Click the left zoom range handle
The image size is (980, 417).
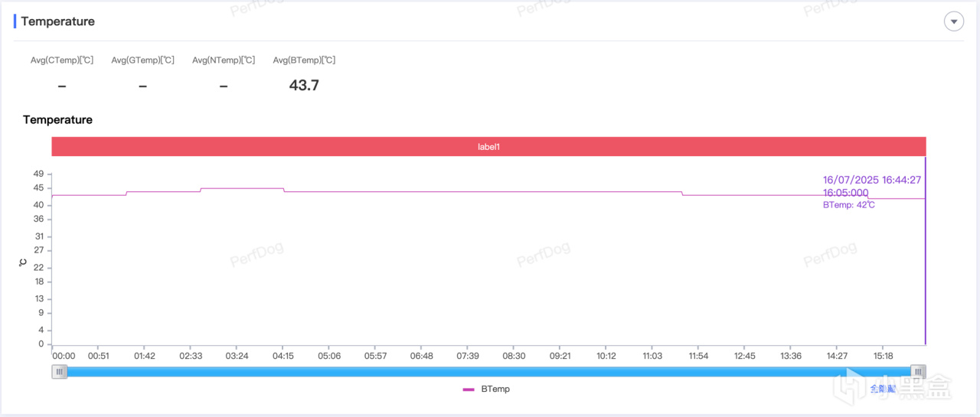(60, 372)
